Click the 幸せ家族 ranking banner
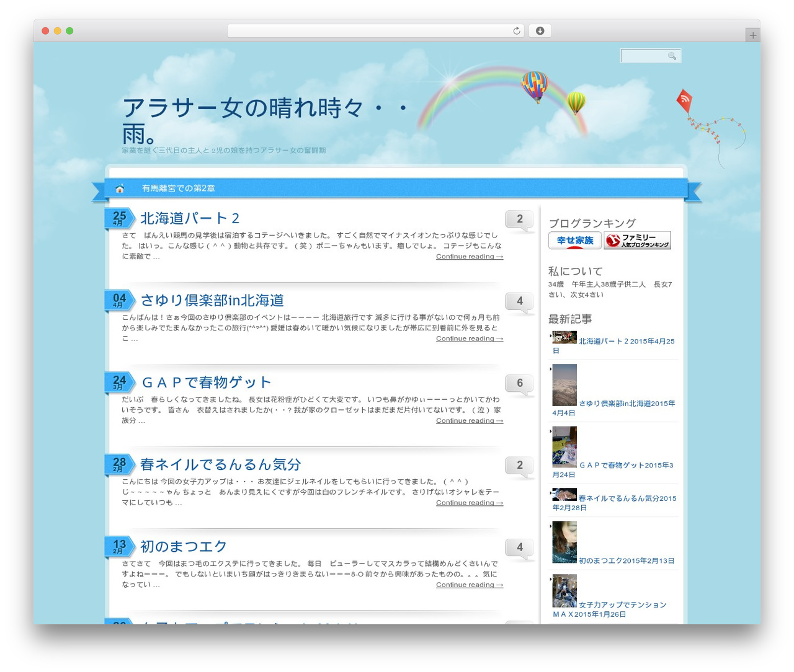This screenshot has height=672, width=794. (x=575, y=241)
